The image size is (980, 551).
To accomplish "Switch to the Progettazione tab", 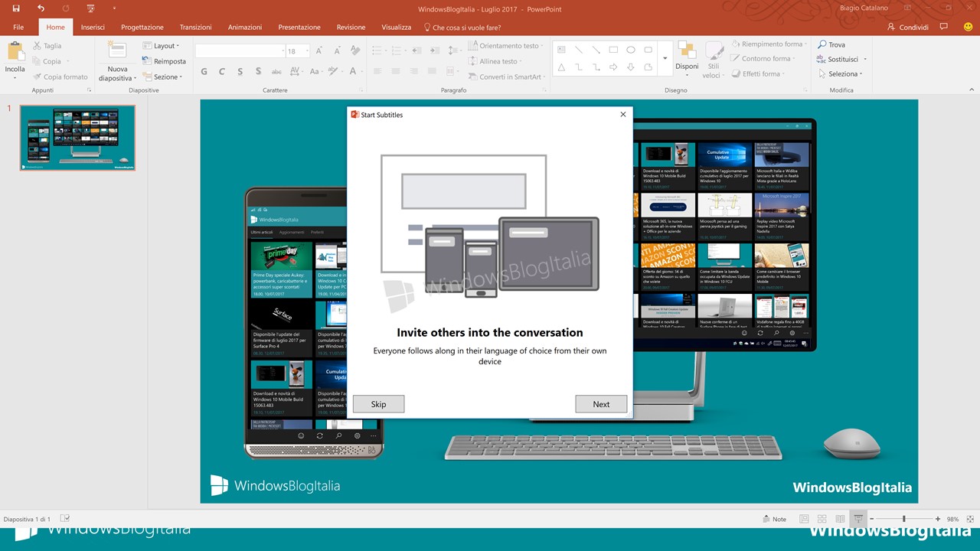I will 142,27.
